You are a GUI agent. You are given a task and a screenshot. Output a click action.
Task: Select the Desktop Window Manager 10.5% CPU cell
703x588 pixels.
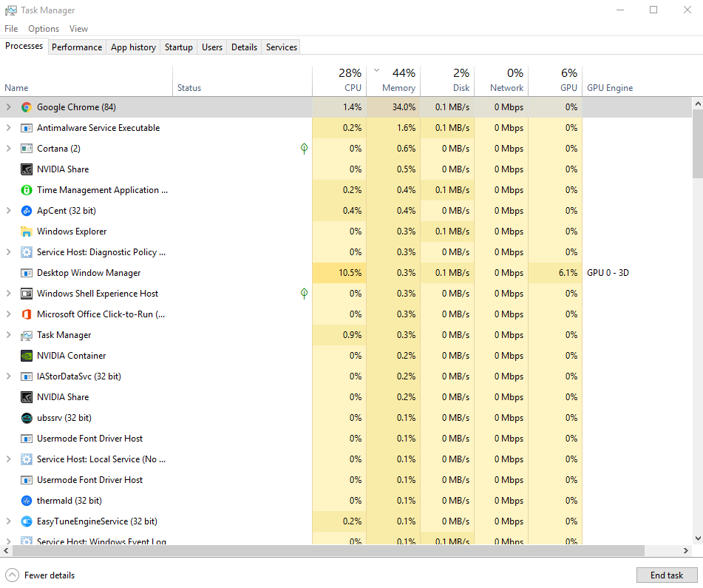point(339,273)
